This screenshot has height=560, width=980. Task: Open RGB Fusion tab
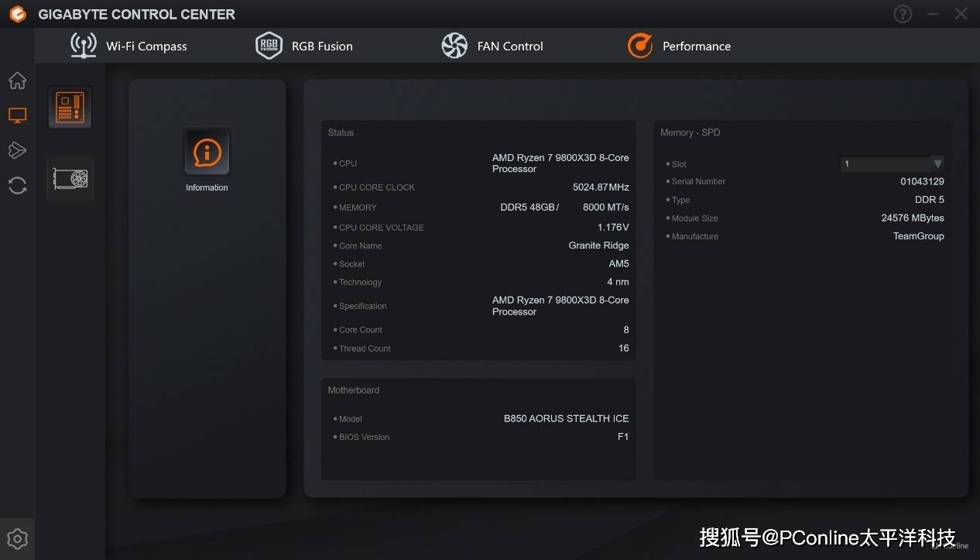(304, 46)
